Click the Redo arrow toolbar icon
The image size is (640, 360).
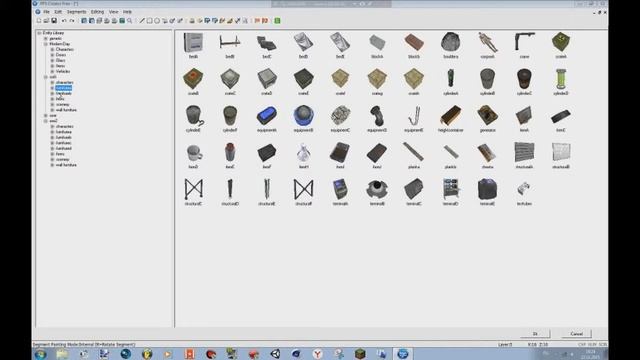coord(72,20)
